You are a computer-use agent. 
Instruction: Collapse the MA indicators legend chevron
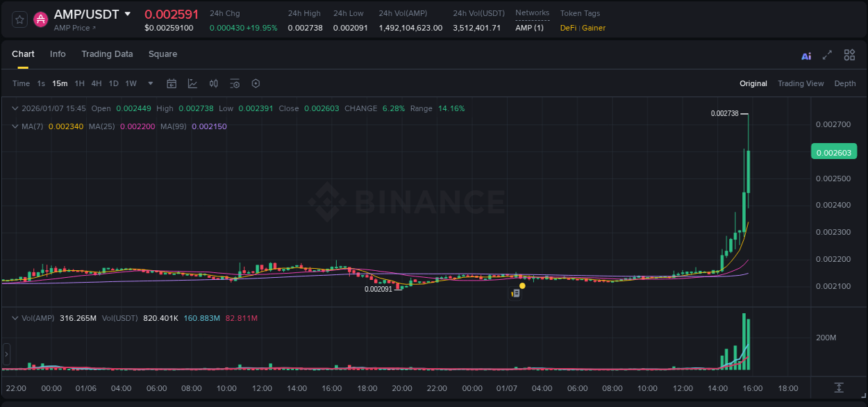tap(15, 127)
